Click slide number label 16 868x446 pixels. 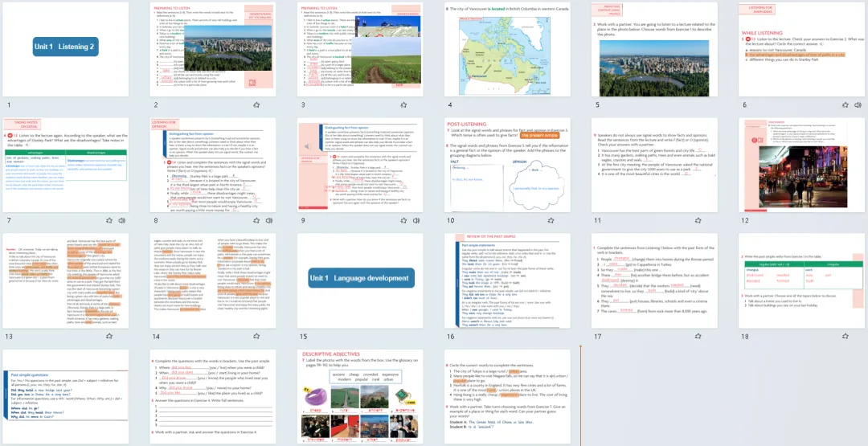tap(451, 336)
